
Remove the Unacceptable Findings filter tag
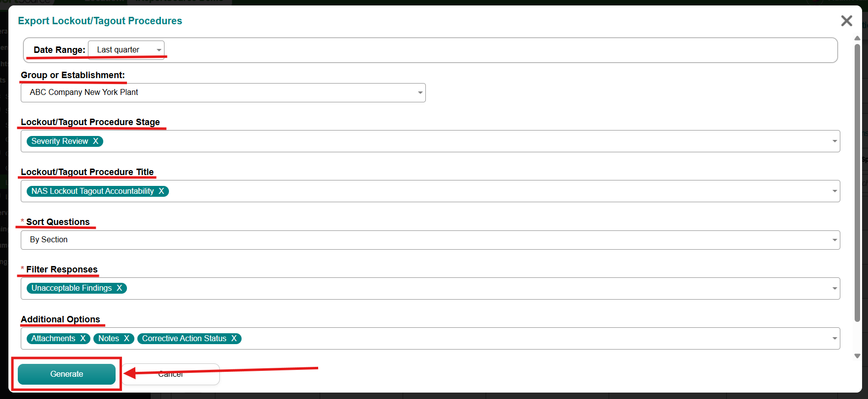pyautogui.click(x=120, y=288)
